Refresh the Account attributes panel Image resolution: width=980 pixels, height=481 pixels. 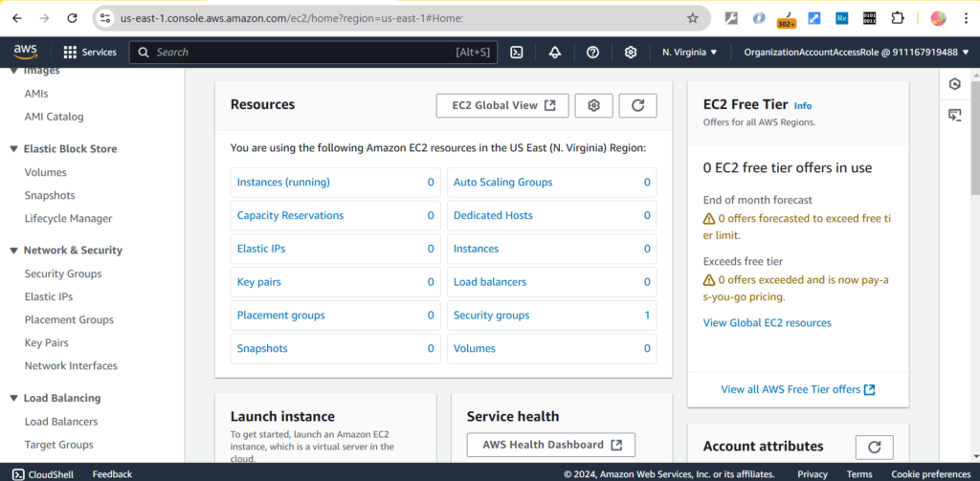click(x=873, y=447)
